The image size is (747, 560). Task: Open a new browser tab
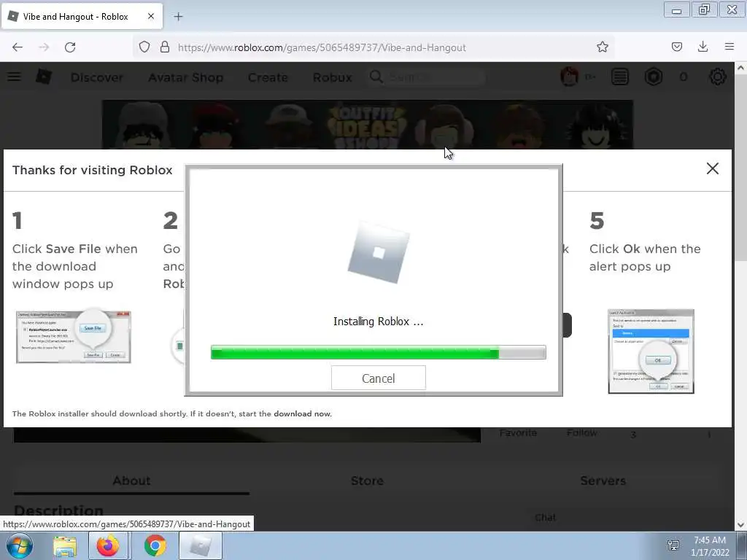coord(178,17)
